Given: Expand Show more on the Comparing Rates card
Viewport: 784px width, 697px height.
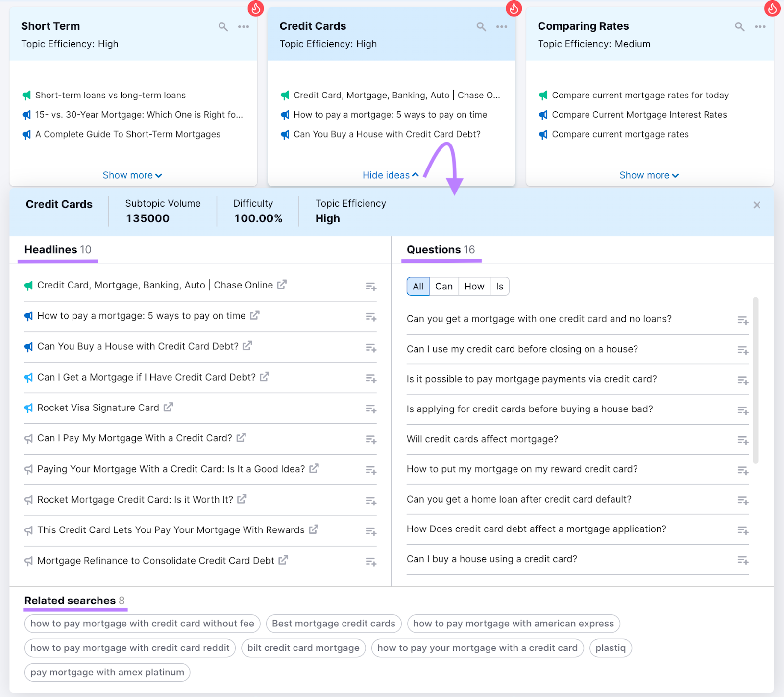Looking at the screenshot, I should [x=649, y=175].
